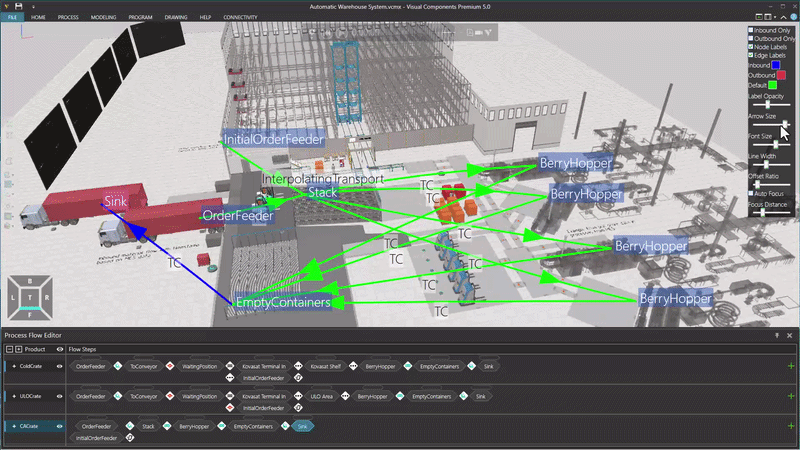This screenshot has height=450, width=800.
Task: Expand the ULOCrate product row
Action: click(x=14, y=396)
